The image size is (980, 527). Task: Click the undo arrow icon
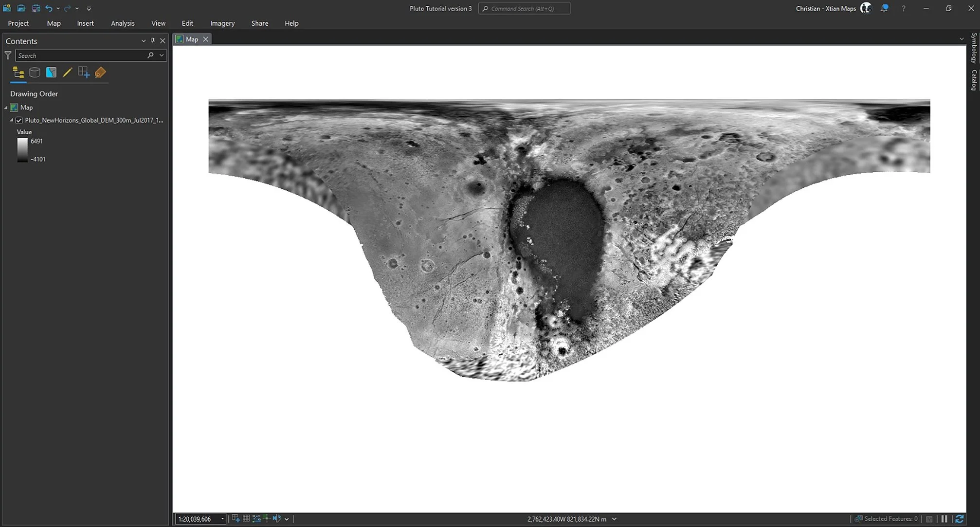(x=49, y=8)
